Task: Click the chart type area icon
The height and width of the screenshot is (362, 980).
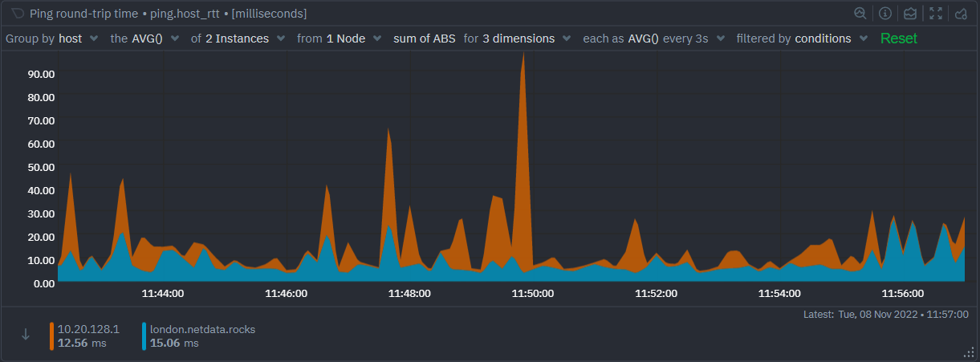Action: [x=910, y=14]
